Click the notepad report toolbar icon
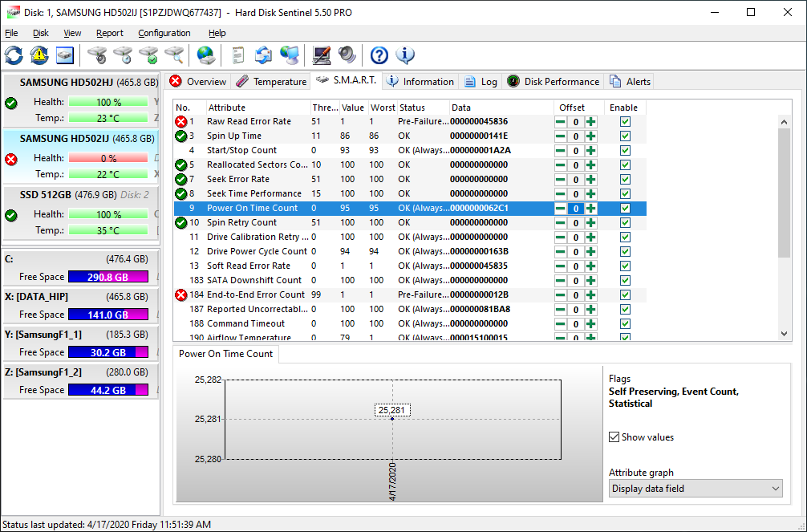The image size is (807, 532). (x=237, y=55)
